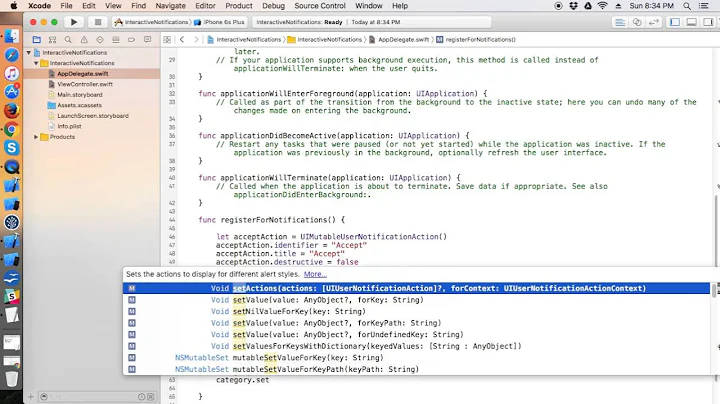720x404 pixels.
Task: Open Trash in the Dock
Action: tap(11, 379)
